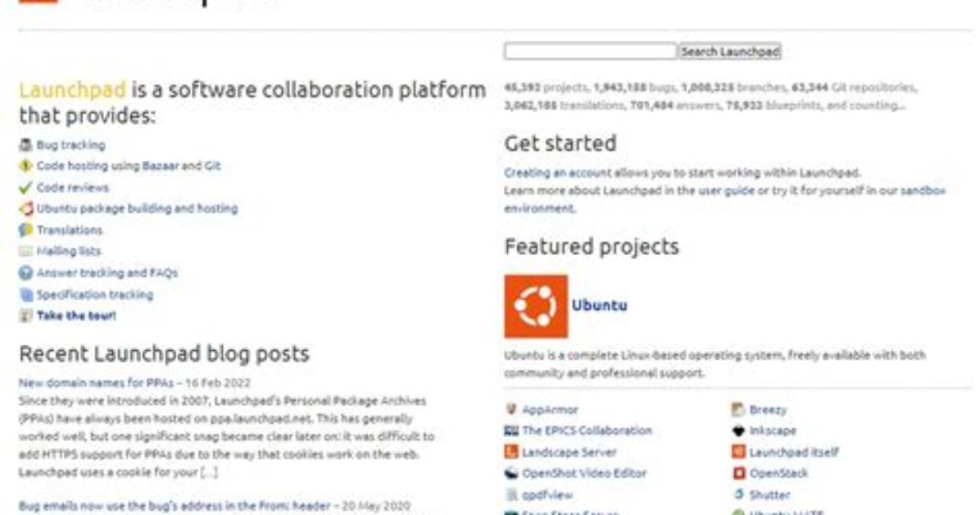Click the "20 May 2020" post date

[376, 506]
